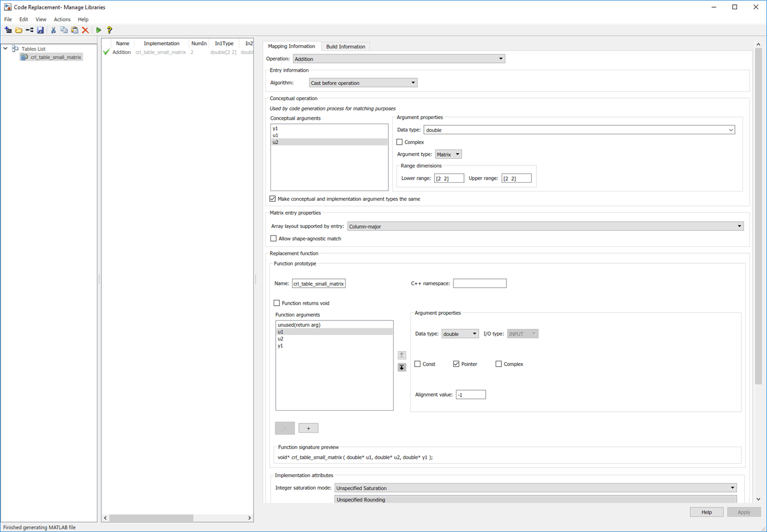This screenshot has width=767, height=532.
Task: Open the I/O type dropdown
Action: (x=523, y=334)
